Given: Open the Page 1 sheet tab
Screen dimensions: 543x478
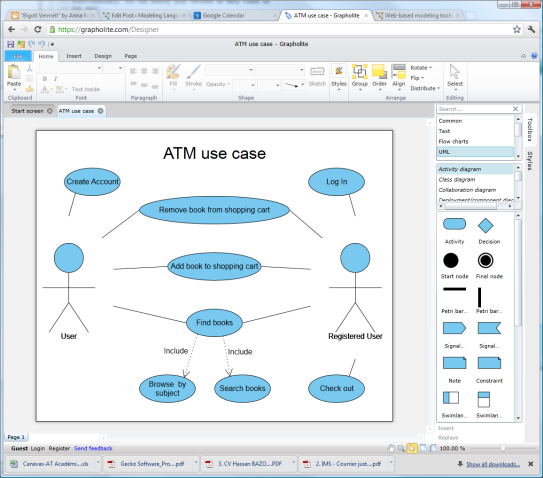Looking at the screenshot, I should 16,437.
